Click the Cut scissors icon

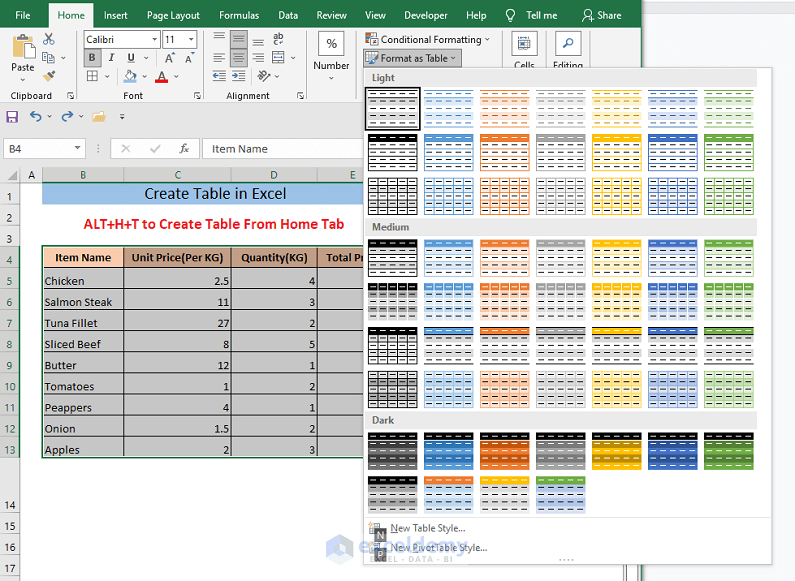coord(49,39)
